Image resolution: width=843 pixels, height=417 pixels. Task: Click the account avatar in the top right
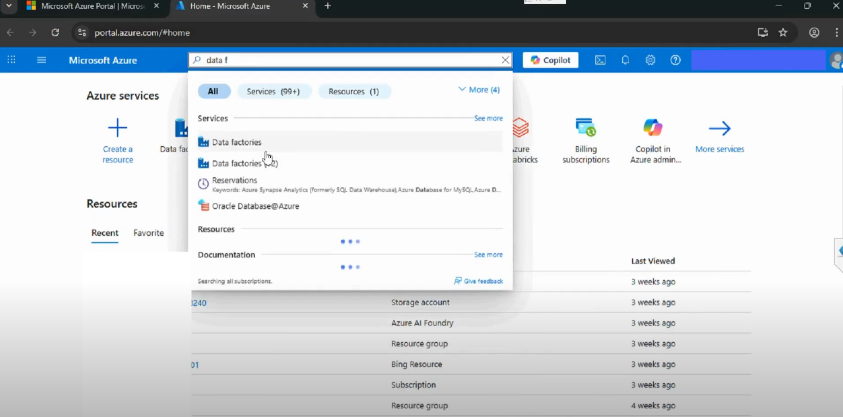(837, 60)
